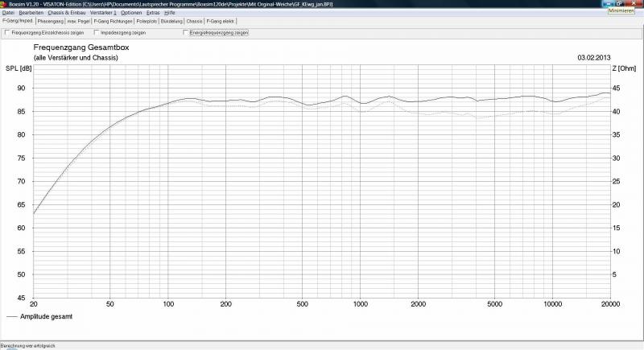Switch to the Phasengang tab
This screenshot has width=644, height=350.
coord(51,21)
